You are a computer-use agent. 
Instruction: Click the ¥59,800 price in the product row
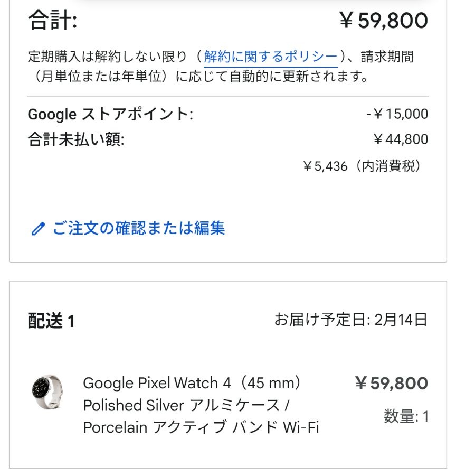[x=391, y=383]
